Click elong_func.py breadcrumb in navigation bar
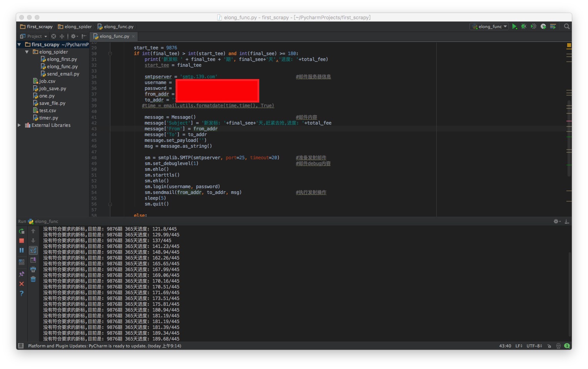This screenshot has width=588, height=369. coord(115,27)
